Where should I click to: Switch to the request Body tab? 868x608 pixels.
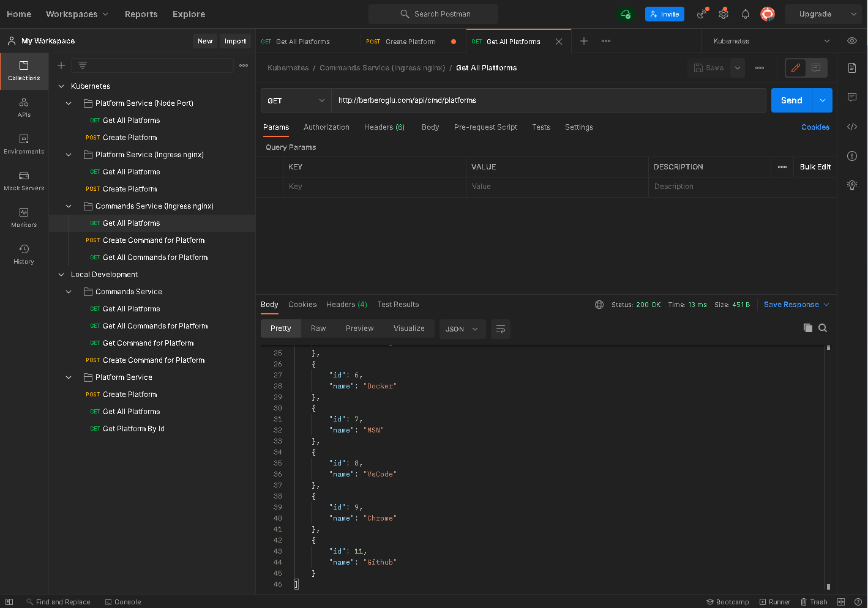click(x=430, y=127)
